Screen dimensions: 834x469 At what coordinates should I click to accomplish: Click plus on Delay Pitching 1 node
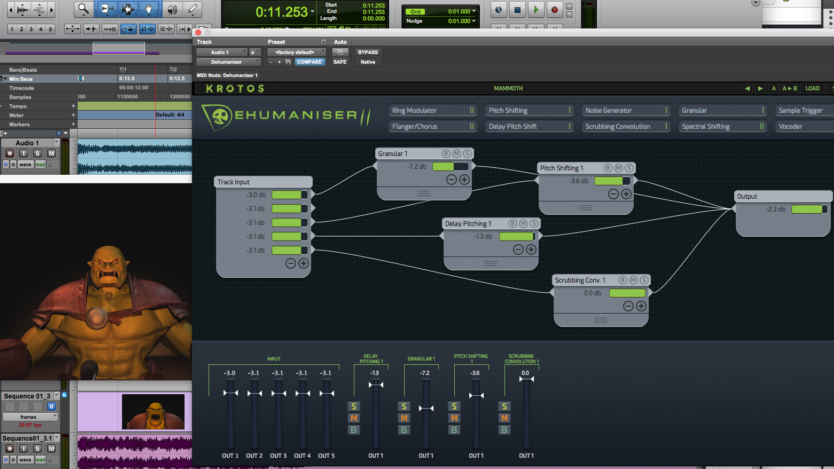531,249
